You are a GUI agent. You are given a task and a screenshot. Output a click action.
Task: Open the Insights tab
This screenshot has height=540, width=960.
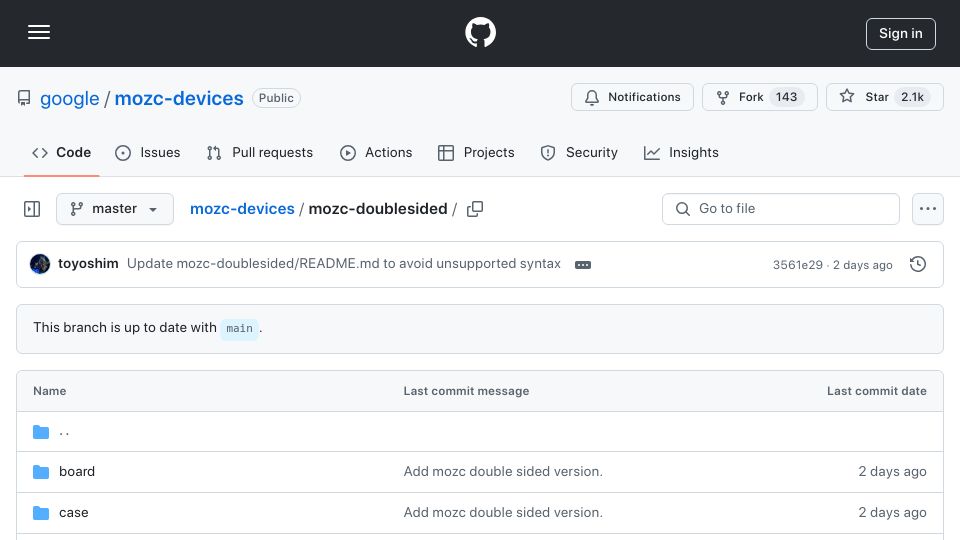pos(681,152)
